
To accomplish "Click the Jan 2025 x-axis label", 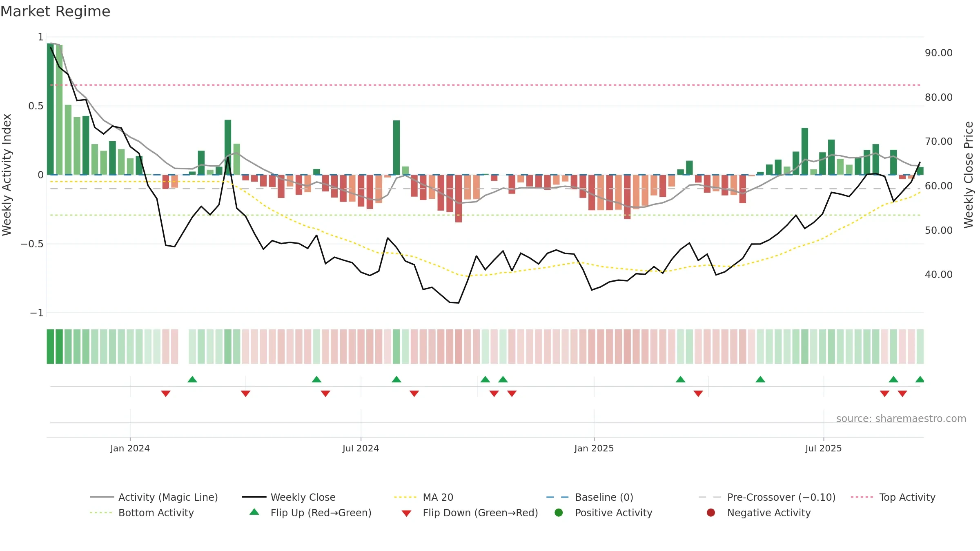I will tap(594, 448).
